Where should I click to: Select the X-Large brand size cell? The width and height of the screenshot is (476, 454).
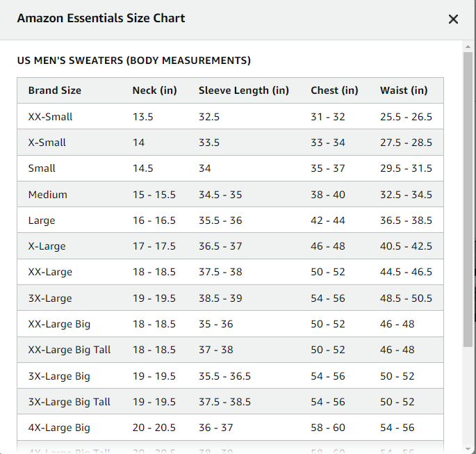[x=47, y=246]
